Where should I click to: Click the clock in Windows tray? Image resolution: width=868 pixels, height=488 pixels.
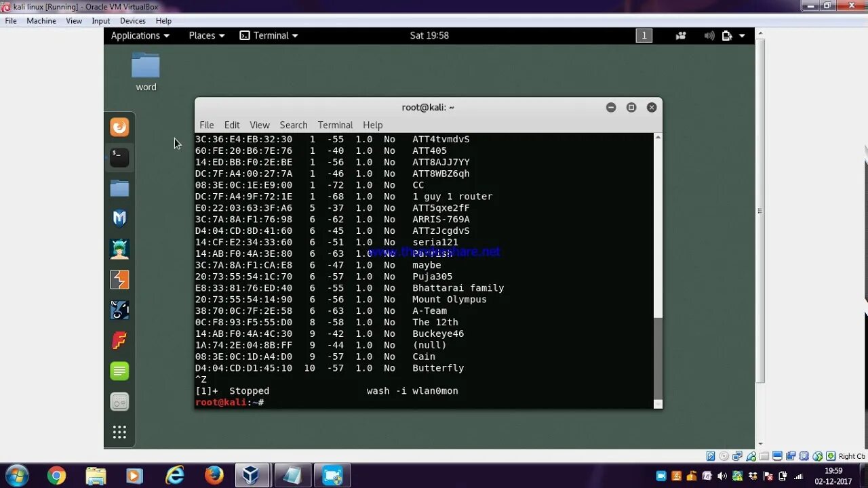[833, 476]
